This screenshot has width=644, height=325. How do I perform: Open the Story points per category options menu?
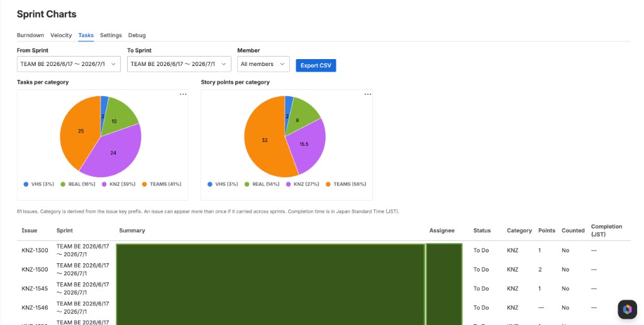pos(367,94)
